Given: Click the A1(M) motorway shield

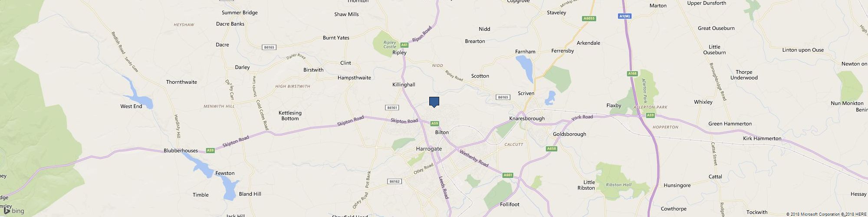Looking at the screenshot, I should 624,16.
